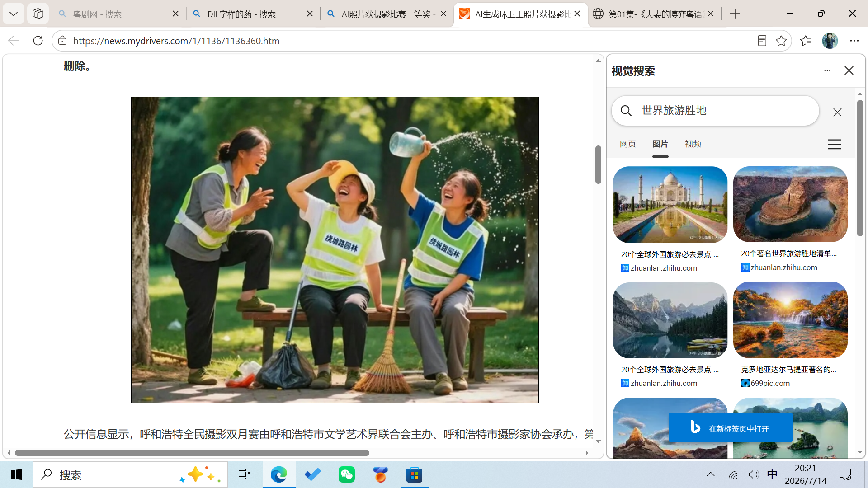Click the sanitation workers article image
This screenshot has width=868, height=488.
pos(335,250)
